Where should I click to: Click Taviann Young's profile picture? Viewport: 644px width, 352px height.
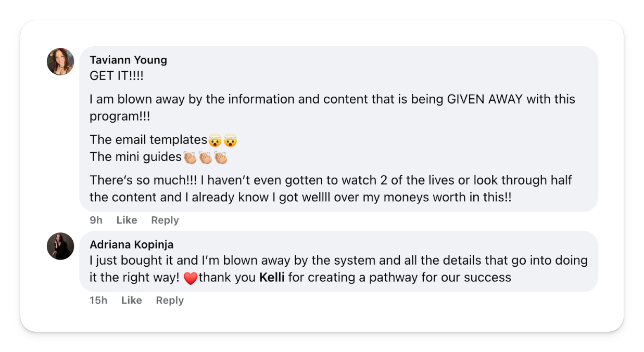click(60, 62)
